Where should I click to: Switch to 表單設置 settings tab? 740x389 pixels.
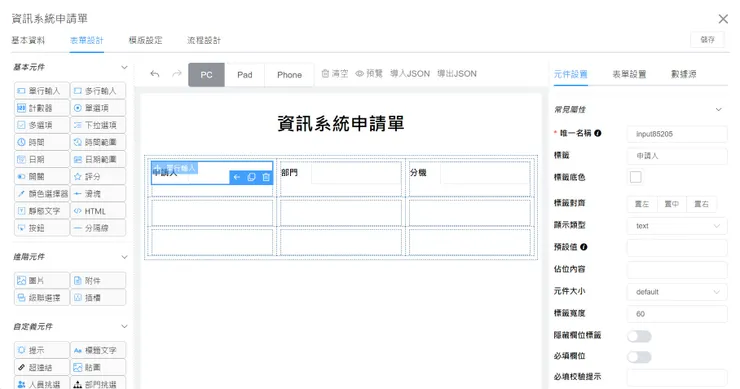[x=629, y=74]
